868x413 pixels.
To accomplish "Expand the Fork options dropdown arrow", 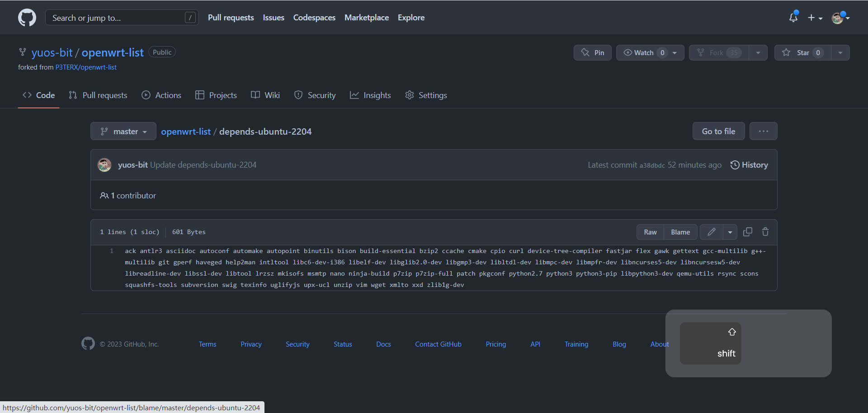I will click(758, 53).
